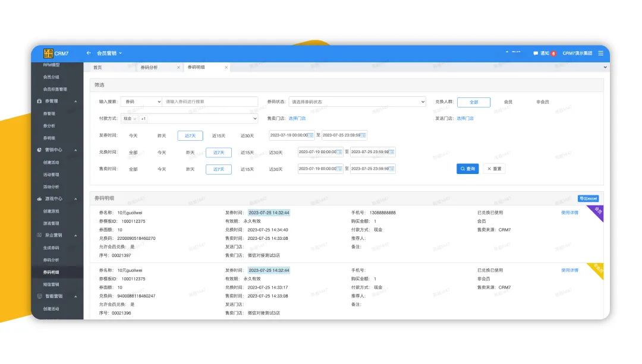Click 选择门店 link for 售卖门店
642x364 pixels.
(x=297, y=119)
